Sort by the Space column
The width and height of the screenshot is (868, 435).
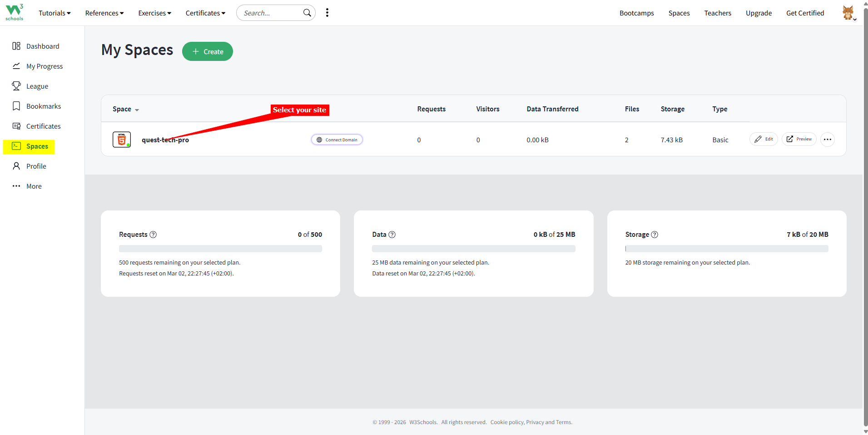coord(126,109)
